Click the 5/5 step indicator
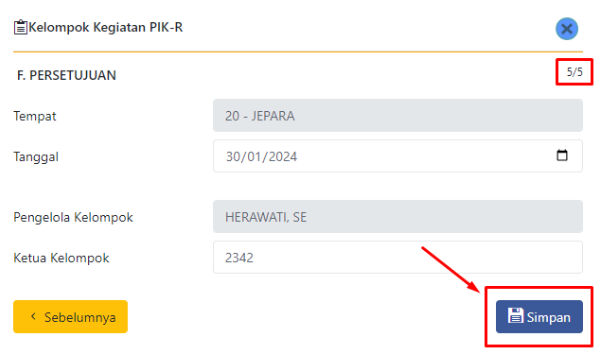 [x=574, y=72]
